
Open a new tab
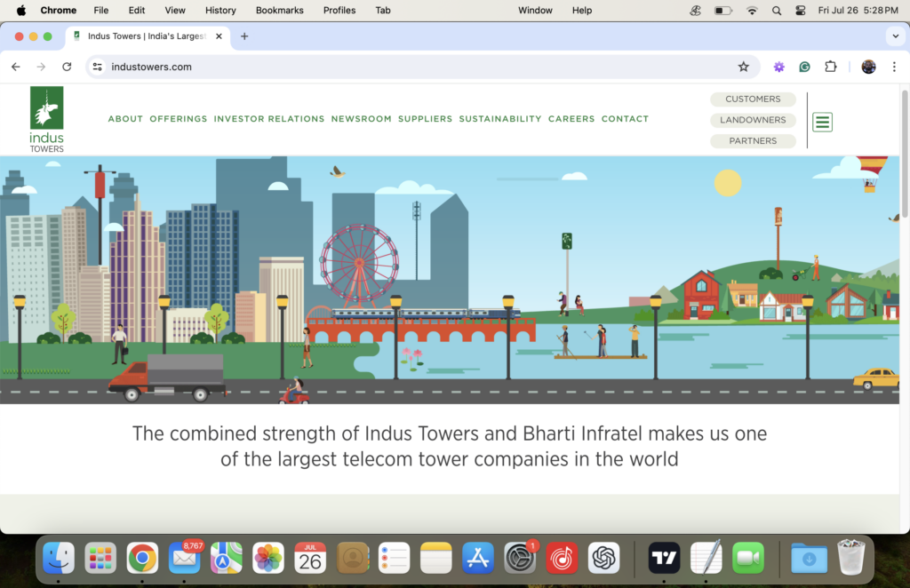pos(244,36)
